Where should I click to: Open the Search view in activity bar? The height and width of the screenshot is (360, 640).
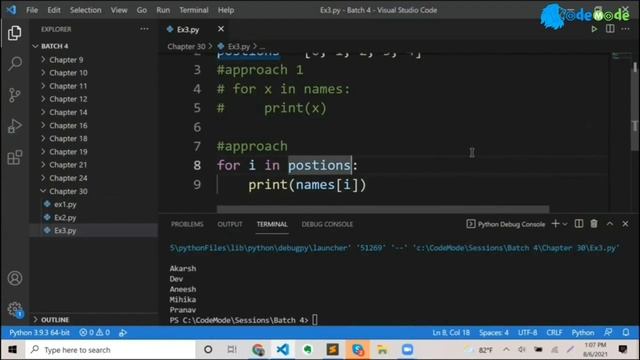click(15, 64)
